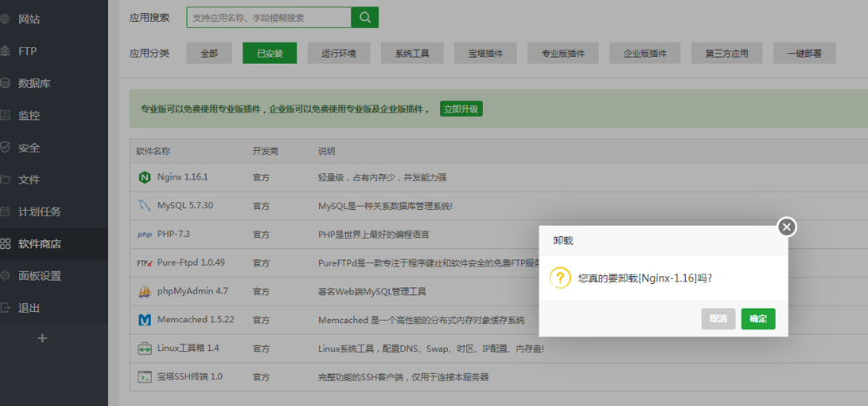Click the yellow question mark icon
The image size is (868, 406).
pyautogui.click(x=559, y=278)
